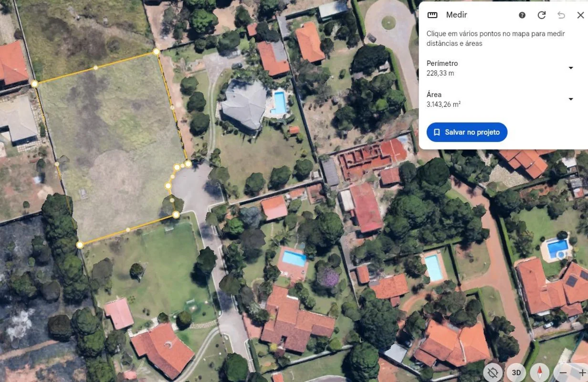
Task: Toggle the my-location icon
Action: (x=493, y=372)
